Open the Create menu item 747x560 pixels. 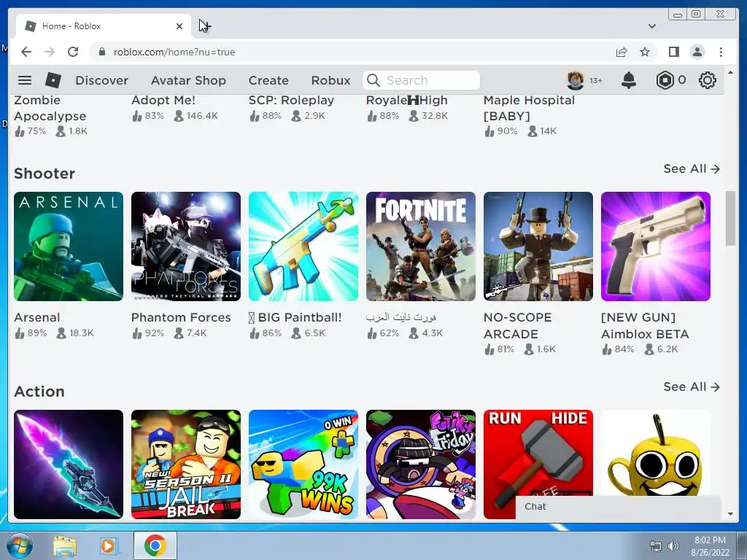click(268, 80)
